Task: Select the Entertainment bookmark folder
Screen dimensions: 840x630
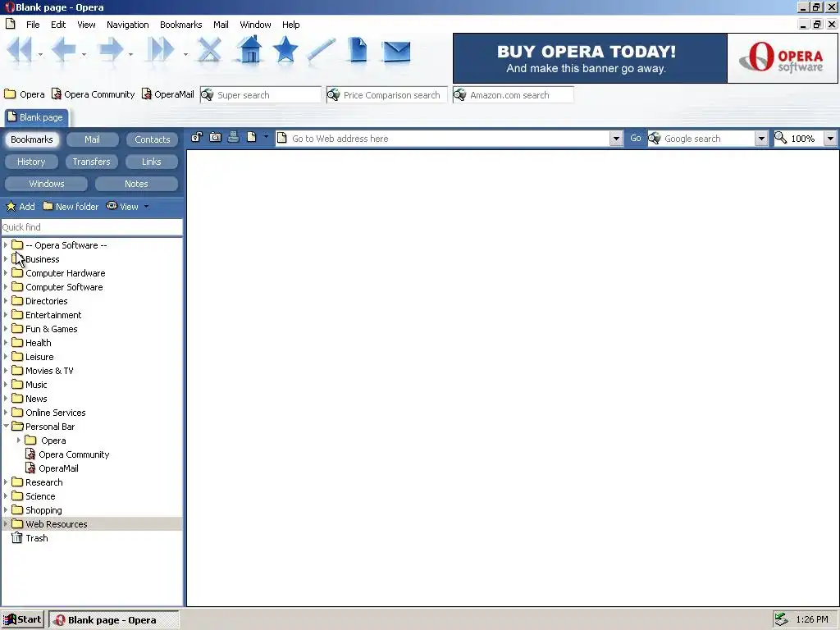Action: 53,315
